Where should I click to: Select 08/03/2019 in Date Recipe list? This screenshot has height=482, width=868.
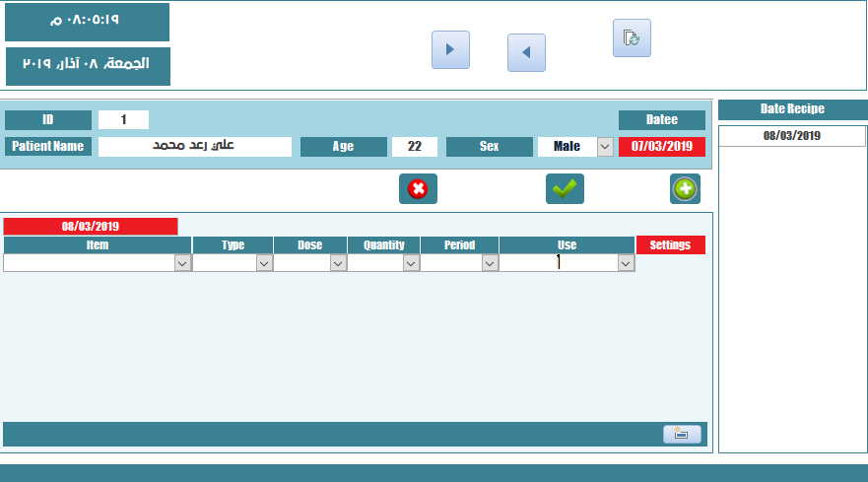click(792, 136)
